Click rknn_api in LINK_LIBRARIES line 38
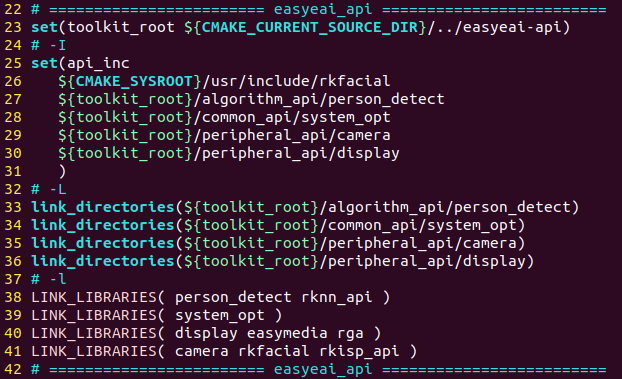This screenshot has height=379, width=622. pyautogui.click(x=337, y=297)
